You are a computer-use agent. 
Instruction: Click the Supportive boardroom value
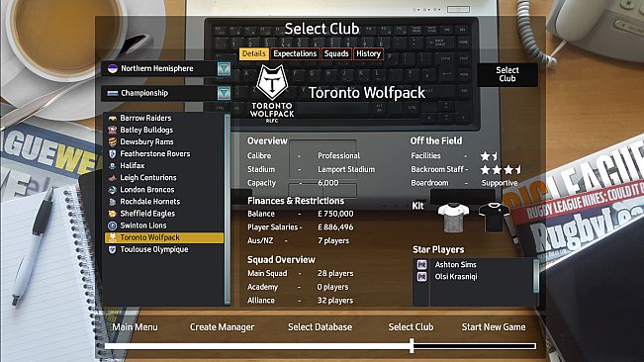click(x=500, y=183)
